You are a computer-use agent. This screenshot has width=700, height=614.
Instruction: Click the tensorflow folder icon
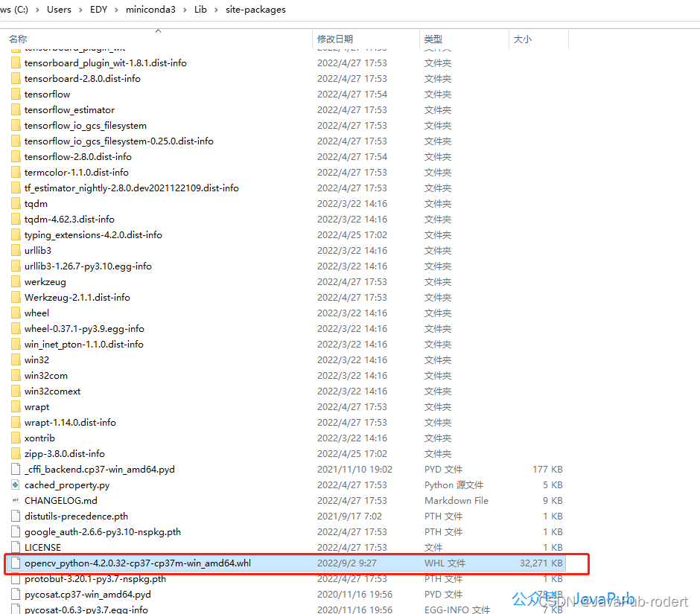16,95
